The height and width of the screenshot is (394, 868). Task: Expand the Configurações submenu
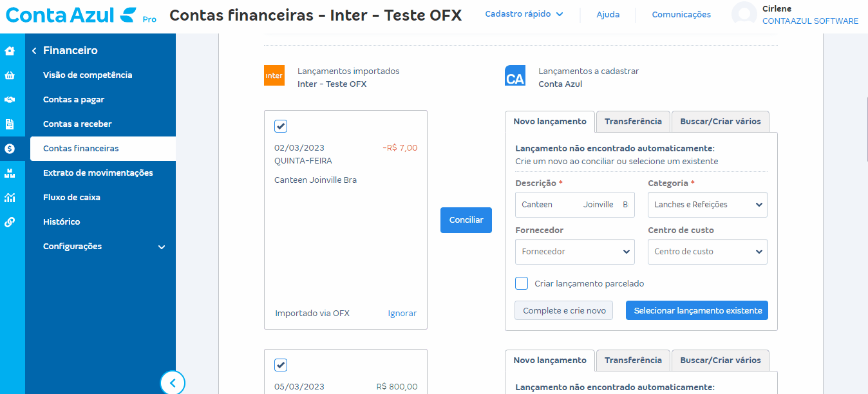click(103, 247)
